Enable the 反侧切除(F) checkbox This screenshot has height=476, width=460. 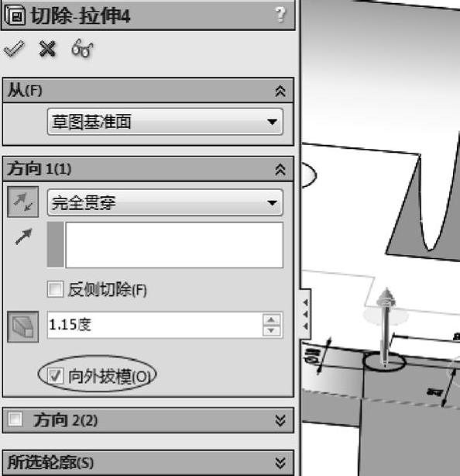(x=55, y=288)
